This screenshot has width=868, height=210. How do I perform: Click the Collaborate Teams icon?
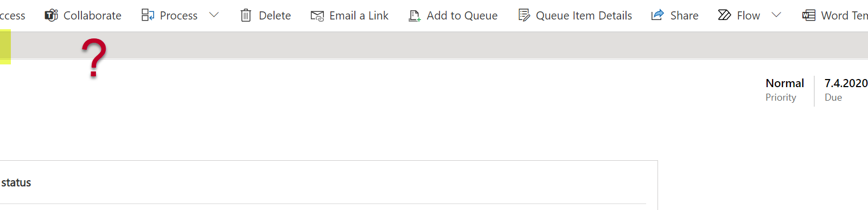click(x=51, y=15)
